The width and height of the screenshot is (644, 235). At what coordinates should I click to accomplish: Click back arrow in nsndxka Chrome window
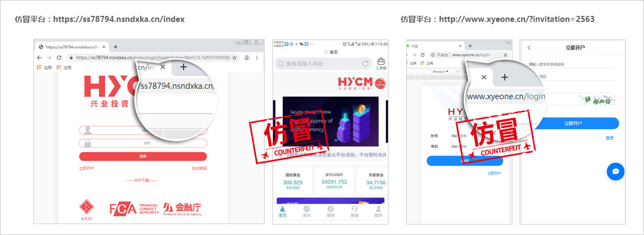[40, 58]
